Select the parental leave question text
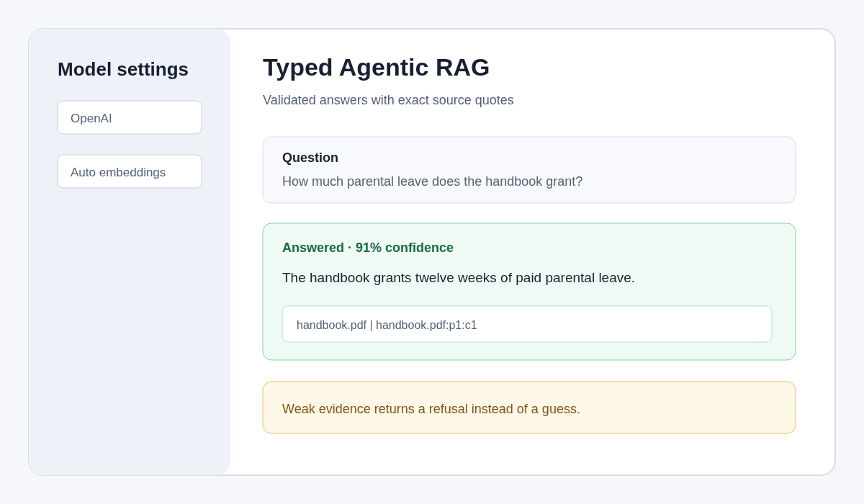Viewport: 864px width, 504px height. 432,181
